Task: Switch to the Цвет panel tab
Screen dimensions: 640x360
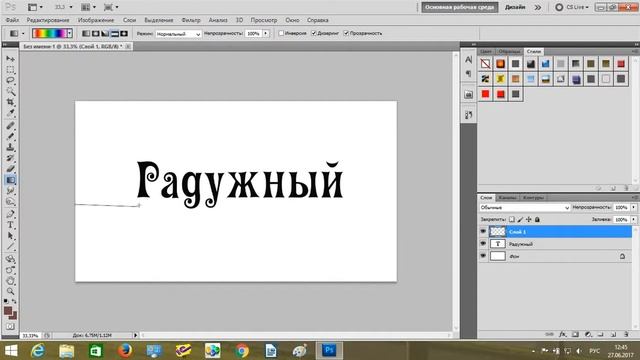Action: [486, 51]
